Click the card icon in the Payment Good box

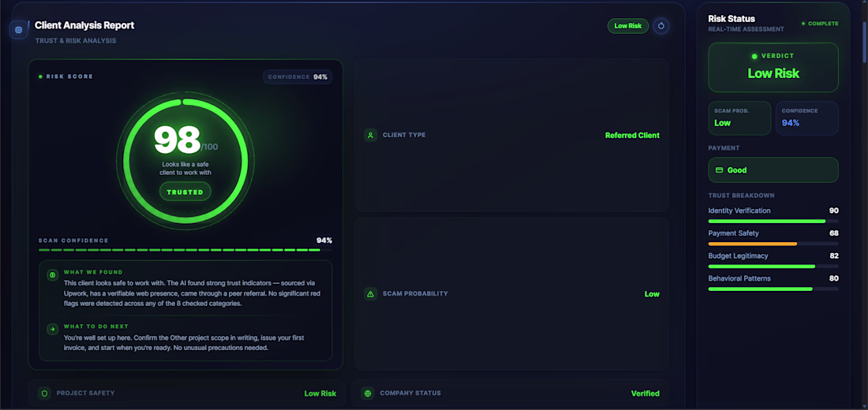point(720,170)
